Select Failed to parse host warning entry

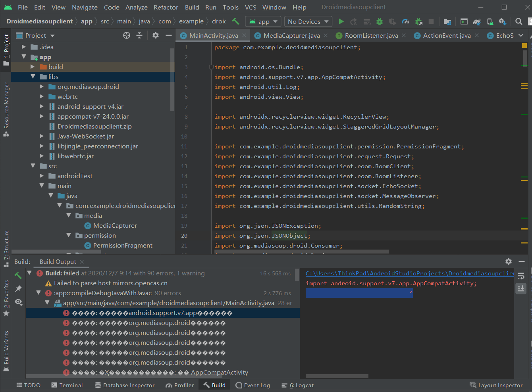[x=110, y=283]
